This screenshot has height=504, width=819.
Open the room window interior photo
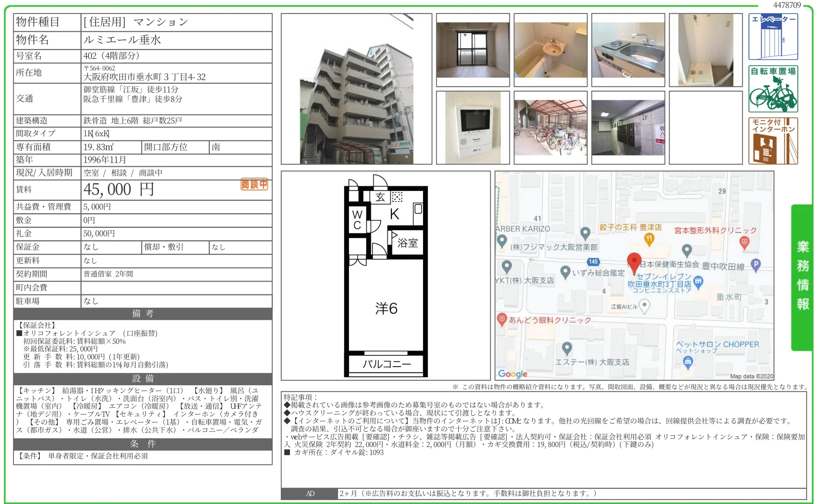coord(473,50)
